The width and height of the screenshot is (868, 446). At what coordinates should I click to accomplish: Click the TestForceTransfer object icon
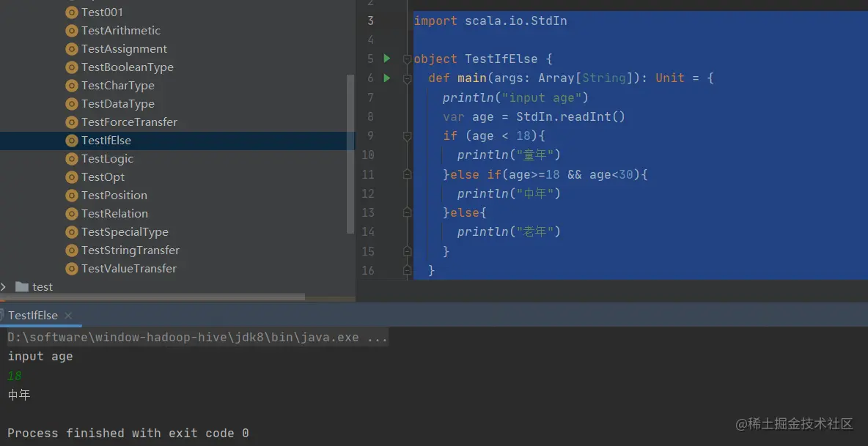click(71, 122)
